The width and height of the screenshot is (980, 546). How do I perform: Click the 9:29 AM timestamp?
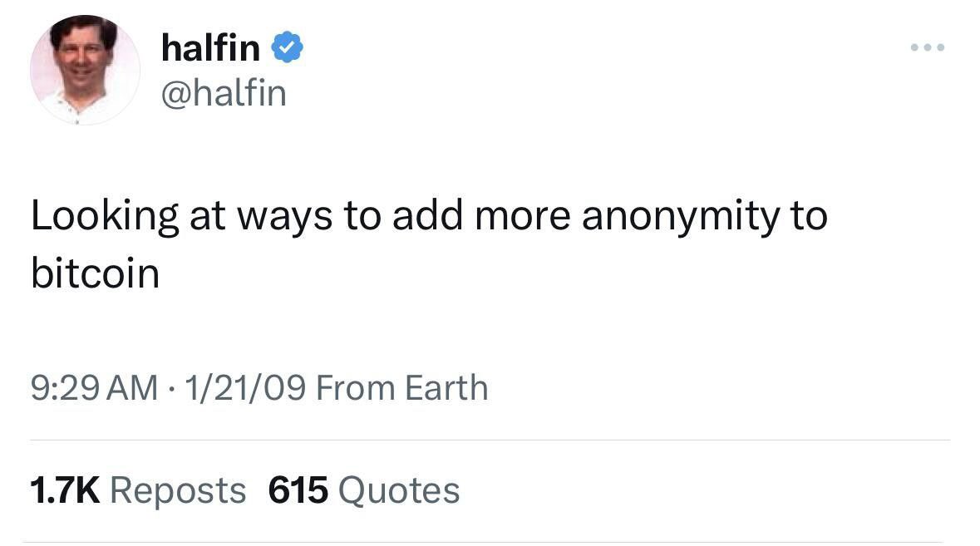93,388
